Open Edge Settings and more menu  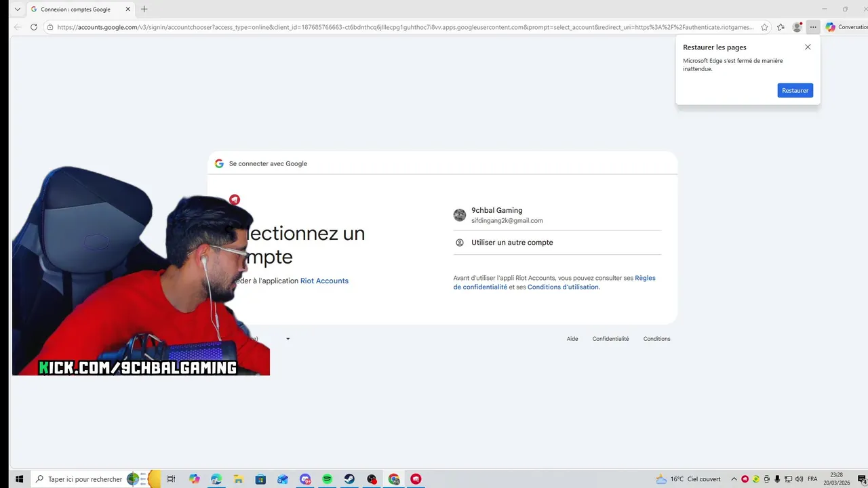pyautogui.click(x=813, y=27)
